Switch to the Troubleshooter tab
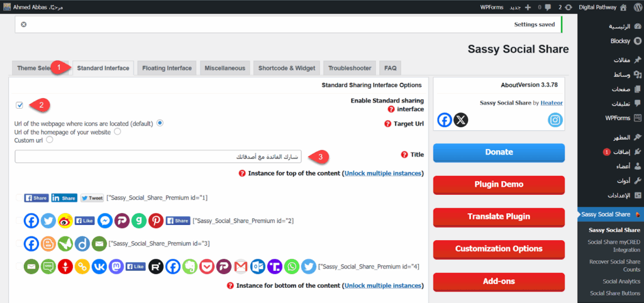The height and width of the screenshot is (303, 644). (x=350, y=68)
